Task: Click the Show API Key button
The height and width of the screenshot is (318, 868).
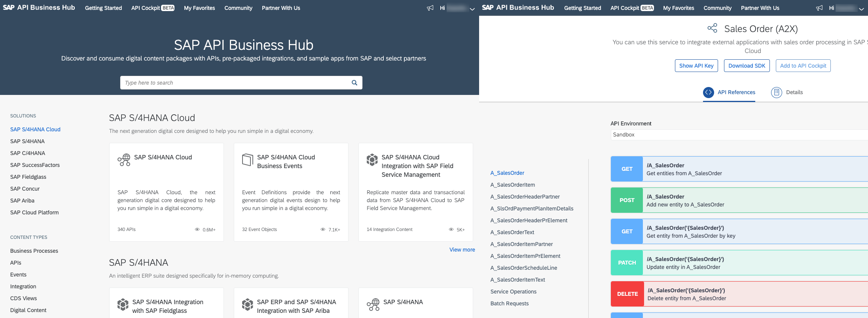Action: [696, 66]
